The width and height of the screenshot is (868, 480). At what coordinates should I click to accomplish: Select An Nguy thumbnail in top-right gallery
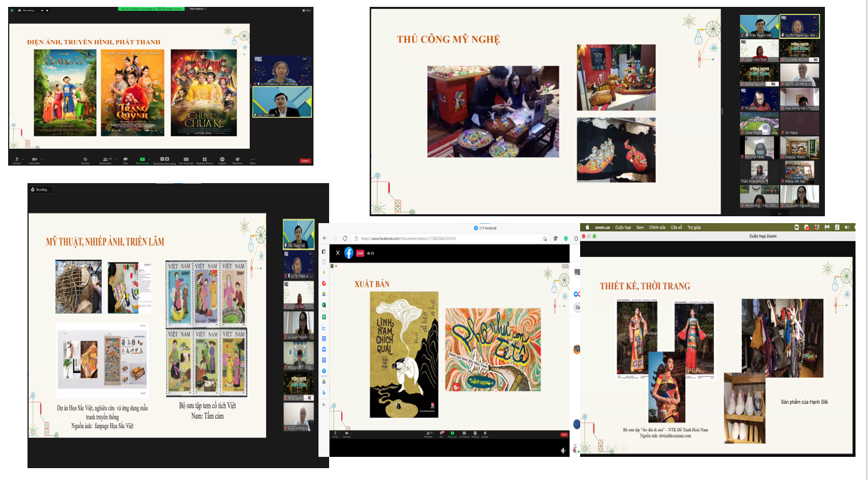pos(799,124)
